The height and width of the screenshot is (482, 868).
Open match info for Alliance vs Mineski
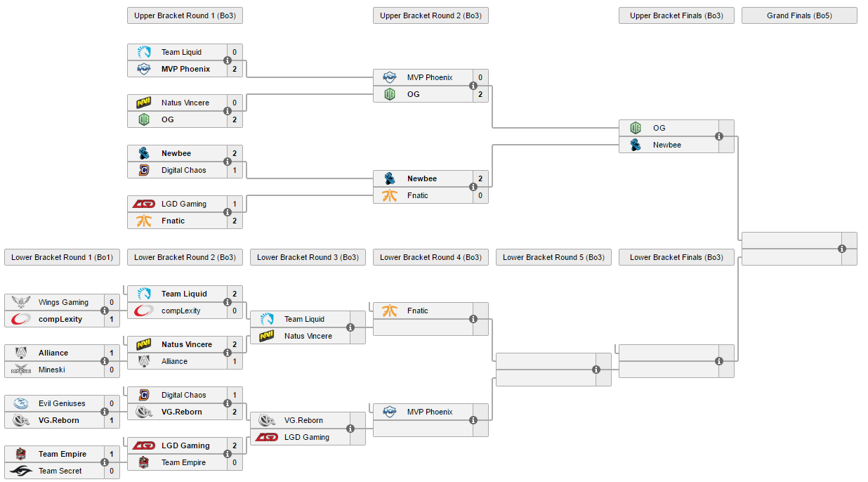[105, 361]
